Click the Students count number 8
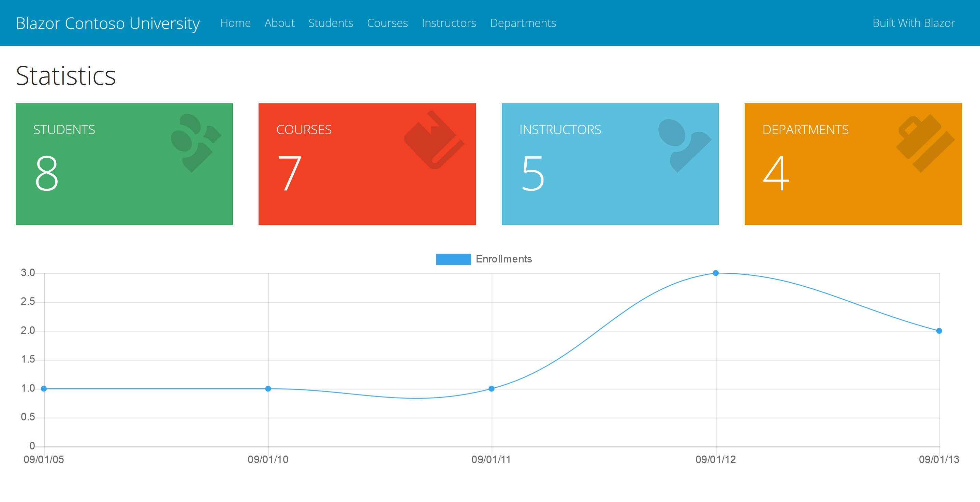The height and width of the screenshot is (502, 980). coord(46,173)
